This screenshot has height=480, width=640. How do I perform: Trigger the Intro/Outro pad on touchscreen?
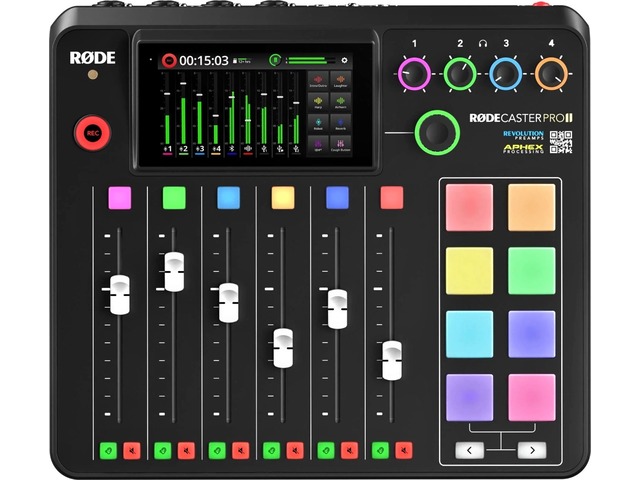click(x=318, y=80)
